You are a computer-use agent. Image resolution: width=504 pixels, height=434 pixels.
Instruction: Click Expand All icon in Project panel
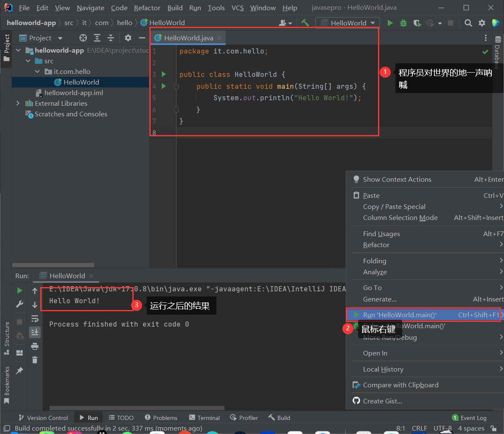tap(97, 38)
